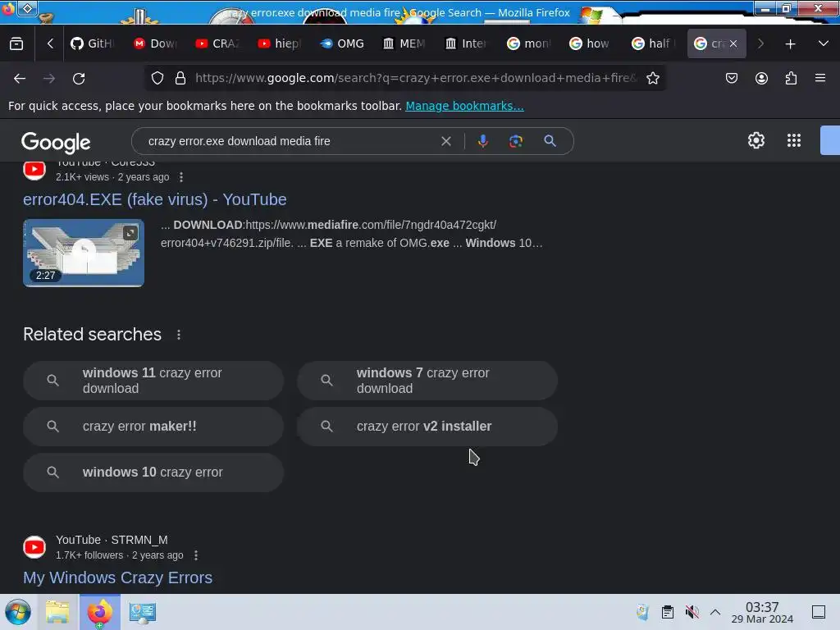Image resolution: width=840 pixels, height=630 pixels.
Task: Search 'windows 10 crazy error'
Action: click(x=153, y=472)
